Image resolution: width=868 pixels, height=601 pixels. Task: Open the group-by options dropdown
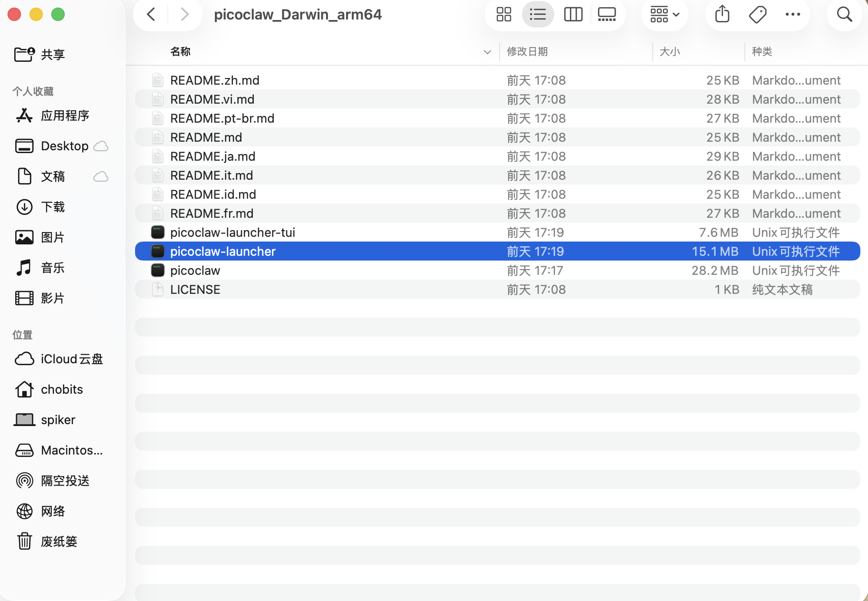click(664, 14)
